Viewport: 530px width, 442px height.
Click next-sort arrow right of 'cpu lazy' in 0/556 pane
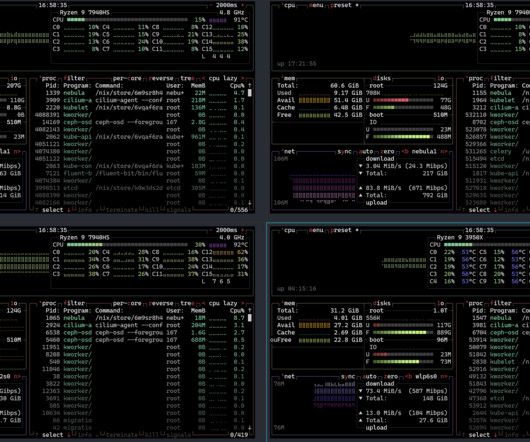tap(242, 78)
